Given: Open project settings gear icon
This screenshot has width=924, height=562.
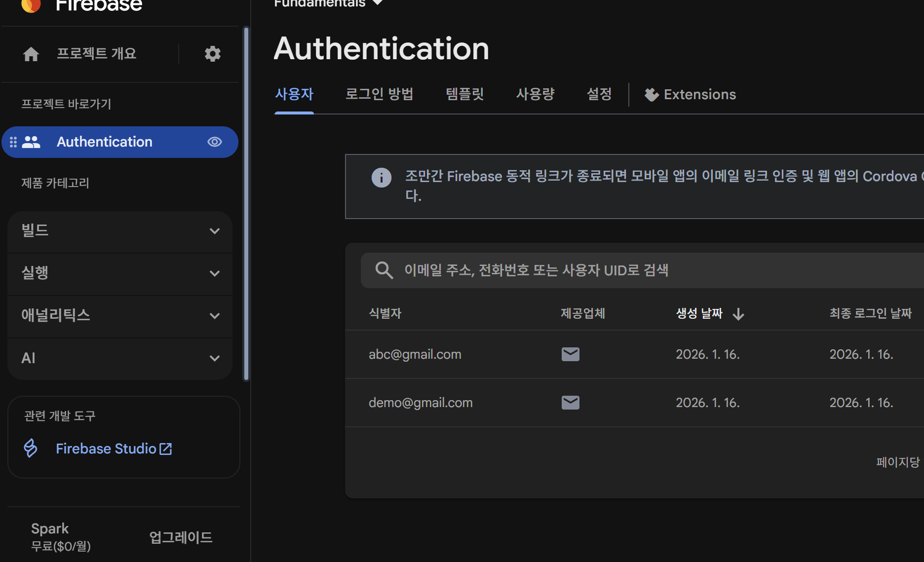Looking at the screenshot, I should [213, 54].
